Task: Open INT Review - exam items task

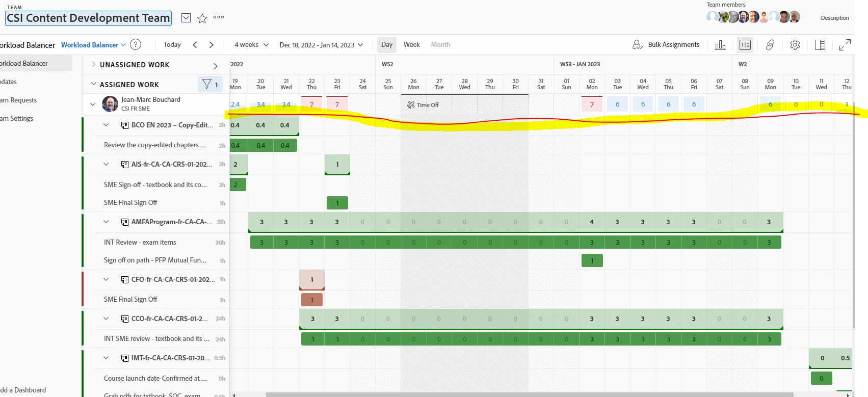Action: click(140, 242)
